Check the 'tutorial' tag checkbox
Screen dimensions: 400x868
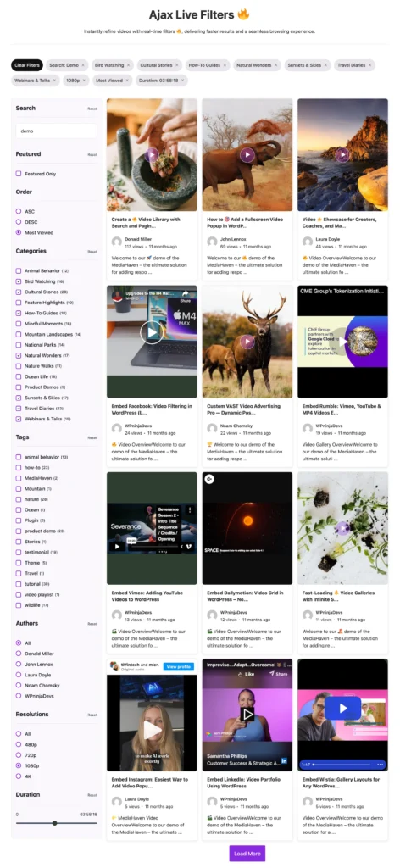19,584
